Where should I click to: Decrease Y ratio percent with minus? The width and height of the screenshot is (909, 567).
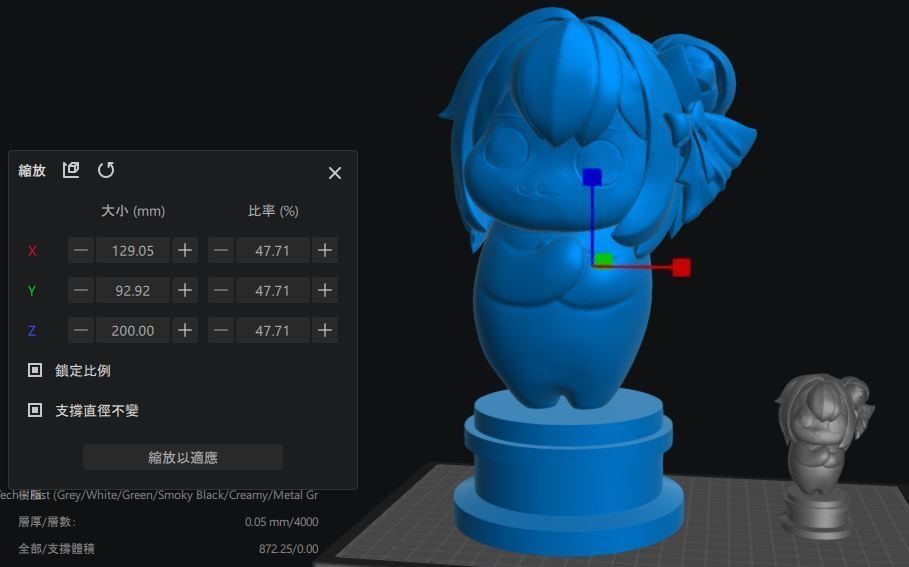point(221,290)
